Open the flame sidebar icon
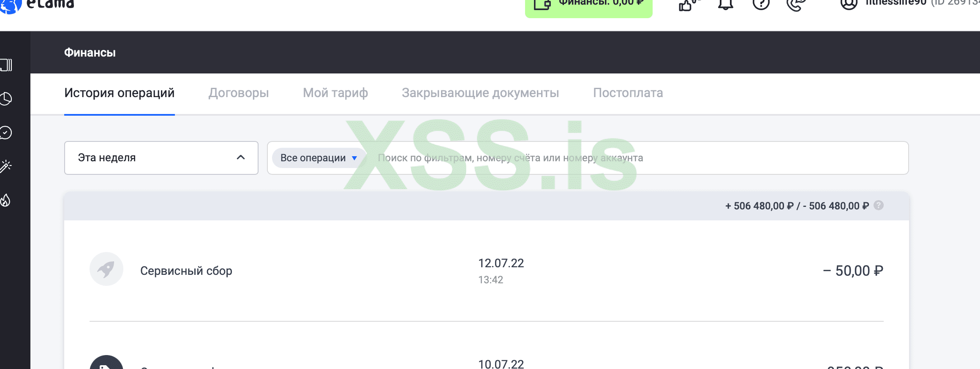The width and height of the screenshot is (980, 369). click(x=6, y=200)
